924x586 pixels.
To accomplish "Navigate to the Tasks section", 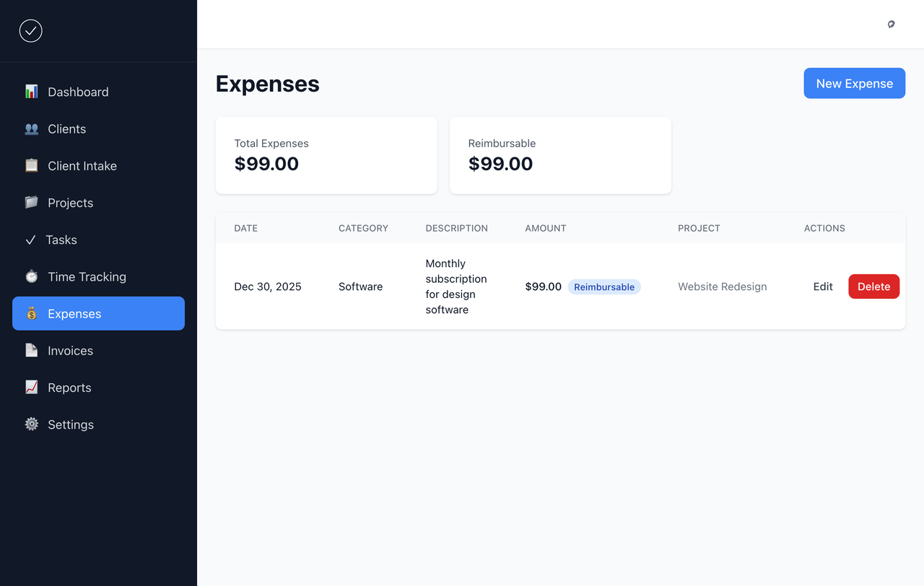I will (61, 240).
